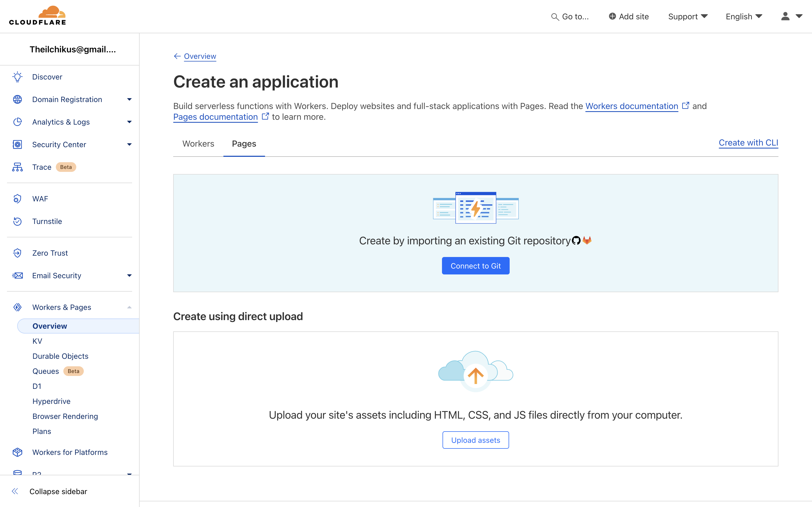Click the Security Center shield icon
812x507 pixels.
[17, 144]
